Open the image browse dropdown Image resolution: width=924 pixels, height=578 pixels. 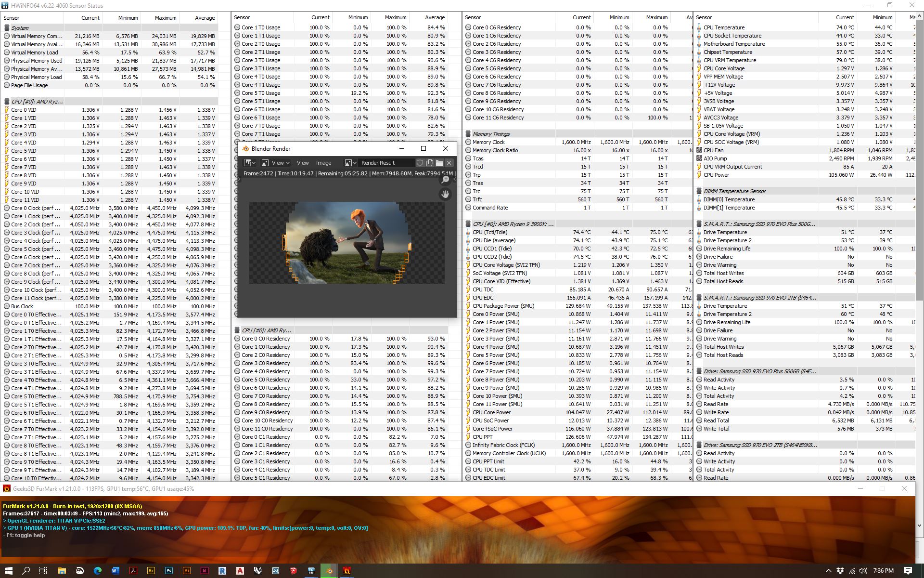(350, 163)
